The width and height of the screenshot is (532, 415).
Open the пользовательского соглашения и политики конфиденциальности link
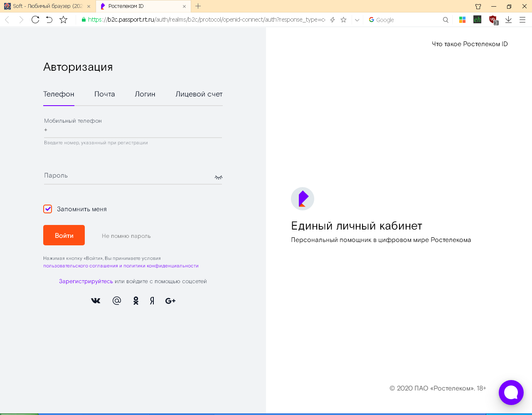[121, 266]
